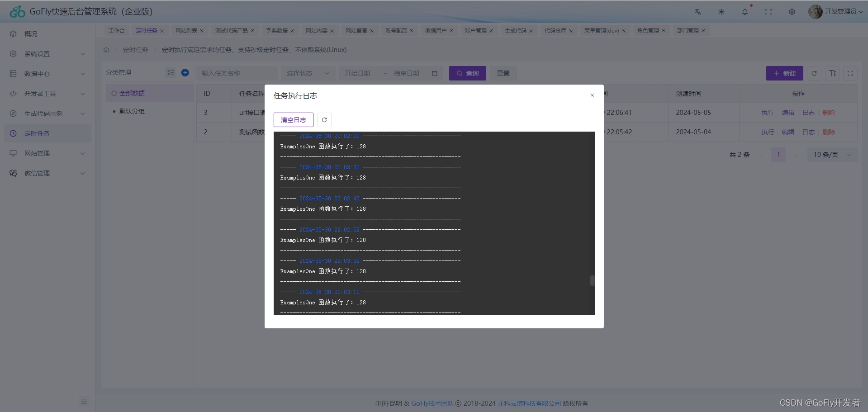Clear logs with 清空日志 button
Screen dimensions: 868x412
click(x=294, y=120)
